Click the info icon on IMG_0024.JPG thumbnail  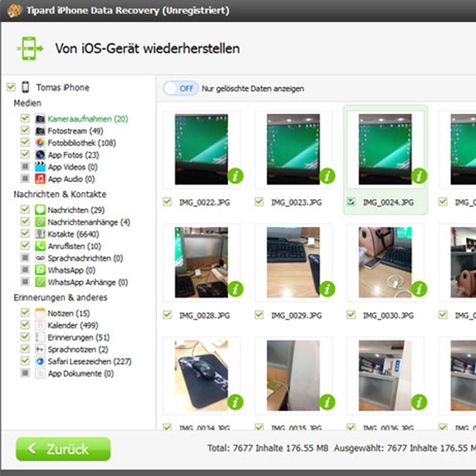pos(419,176)
